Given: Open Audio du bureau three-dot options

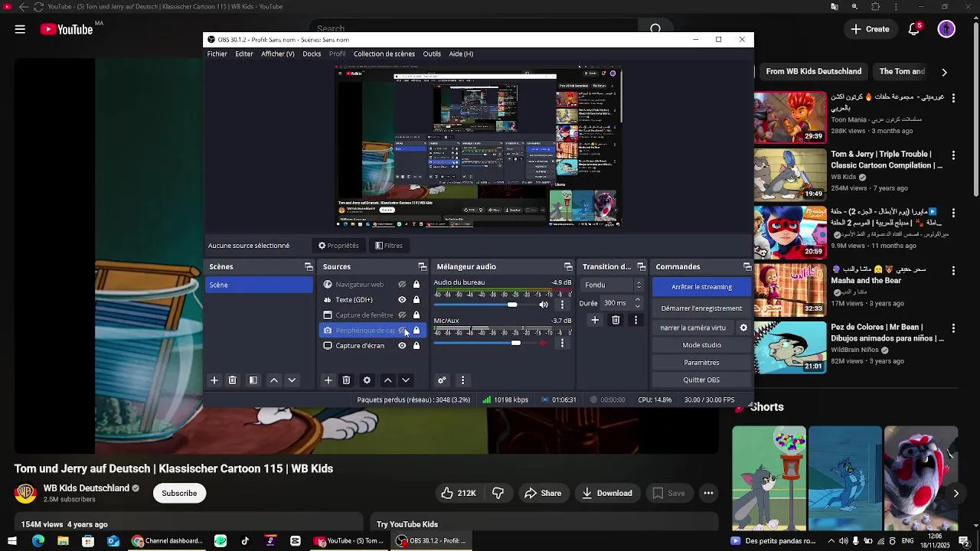Looking at the screenshot, I should click(563, 305).
